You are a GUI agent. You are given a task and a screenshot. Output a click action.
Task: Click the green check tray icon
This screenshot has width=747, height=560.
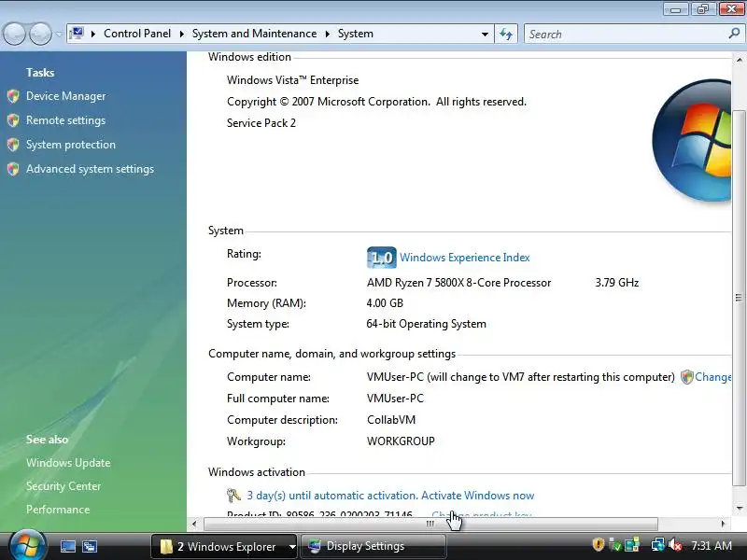click(x=615, y=544)
